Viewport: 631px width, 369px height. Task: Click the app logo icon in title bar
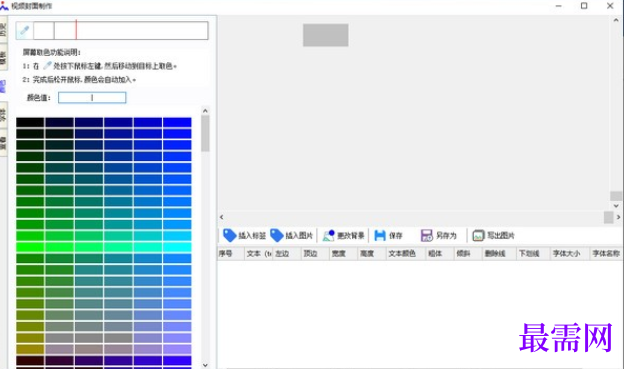pyautogui.click(x=4, y=5)
